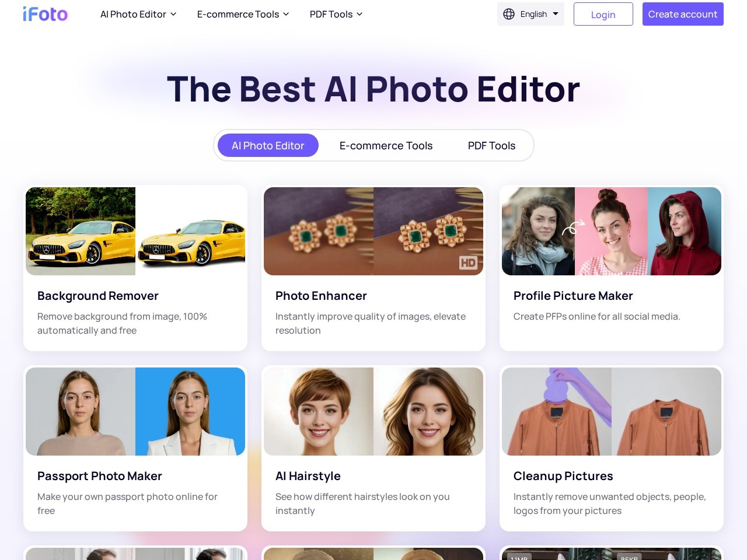This screenshot has height=560, width=747.
Task: Open the Passport Photo Maker
Action: pos(99,476)
